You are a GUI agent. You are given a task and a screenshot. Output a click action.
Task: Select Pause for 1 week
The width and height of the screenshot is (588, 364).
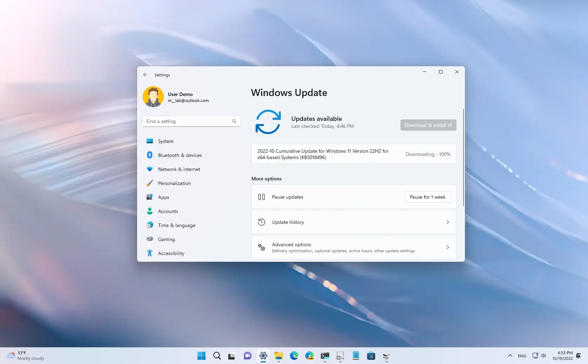pos(427,197)
